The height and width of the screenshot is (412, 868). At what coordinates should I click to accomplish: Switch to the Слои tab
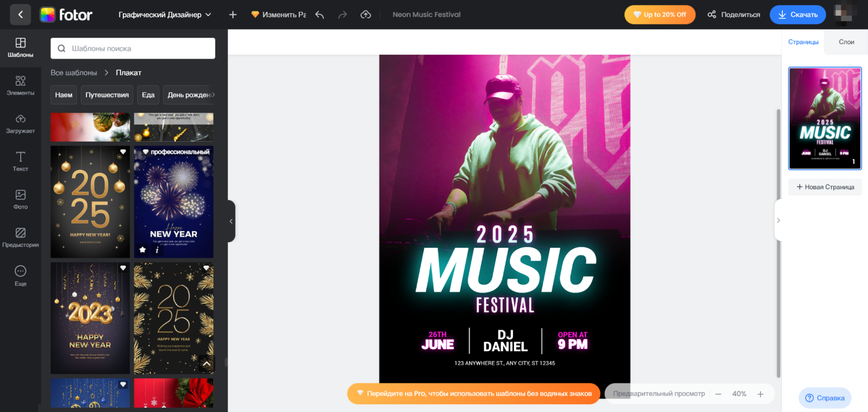846,42
